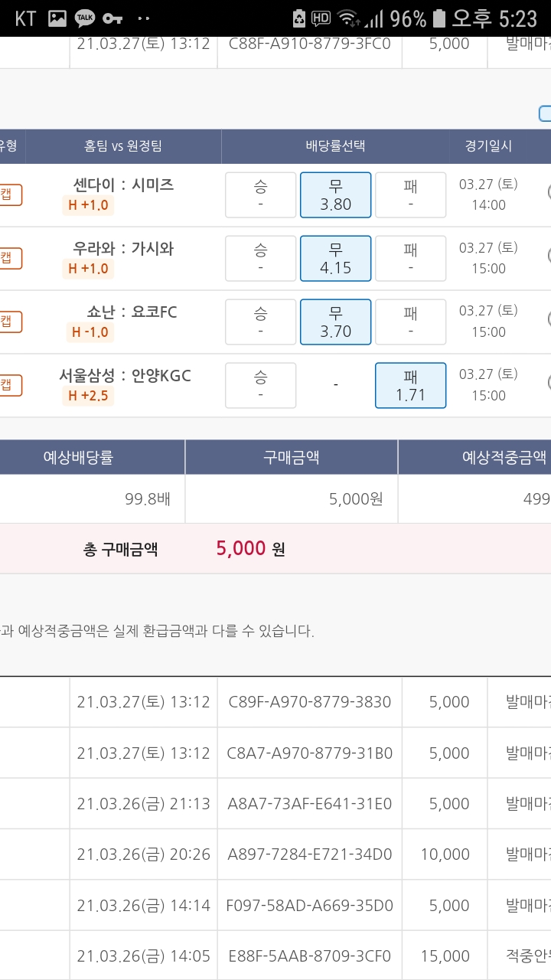Tap the handicap badge on the 서울삼성 row
This screenshot has height=980, width=551.
pyautogui.click(x=11, y=384)
